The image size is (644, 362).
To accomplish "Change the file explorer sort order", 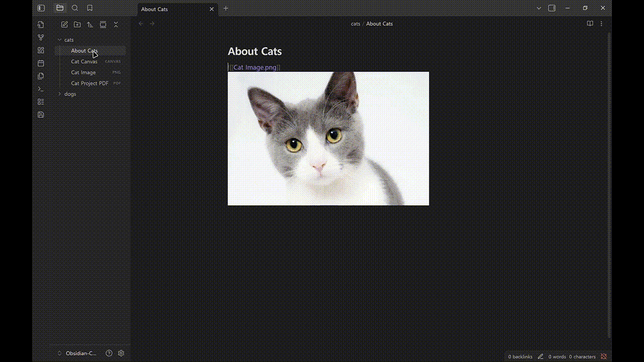I will pos(89,25).
